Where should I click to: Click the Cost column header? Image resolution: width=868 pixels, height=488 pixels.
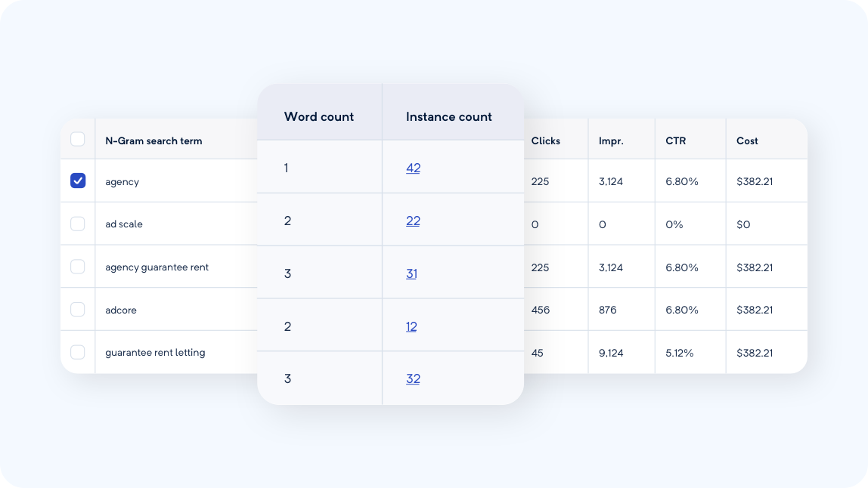coord(747,141)
